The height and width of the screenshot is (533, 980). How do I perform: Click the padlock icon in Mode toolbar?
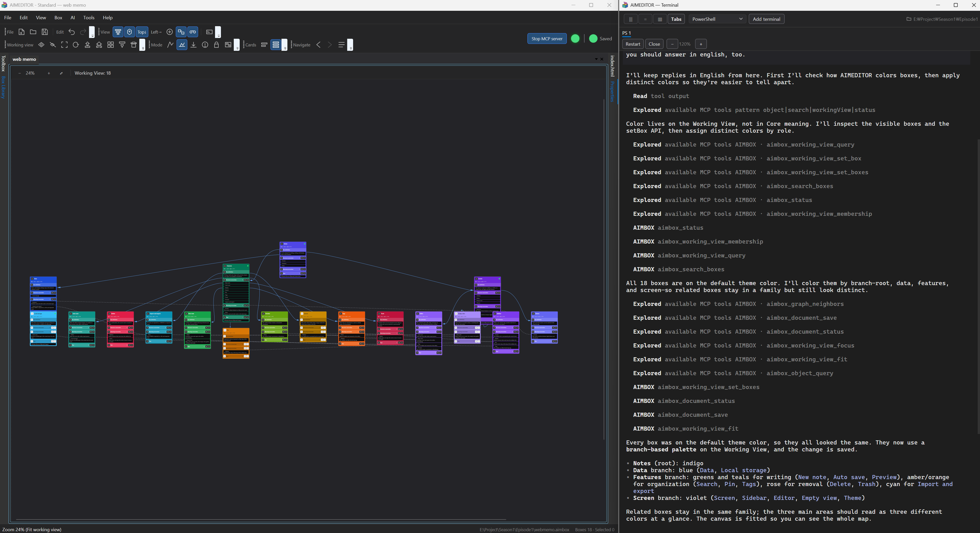217,45
